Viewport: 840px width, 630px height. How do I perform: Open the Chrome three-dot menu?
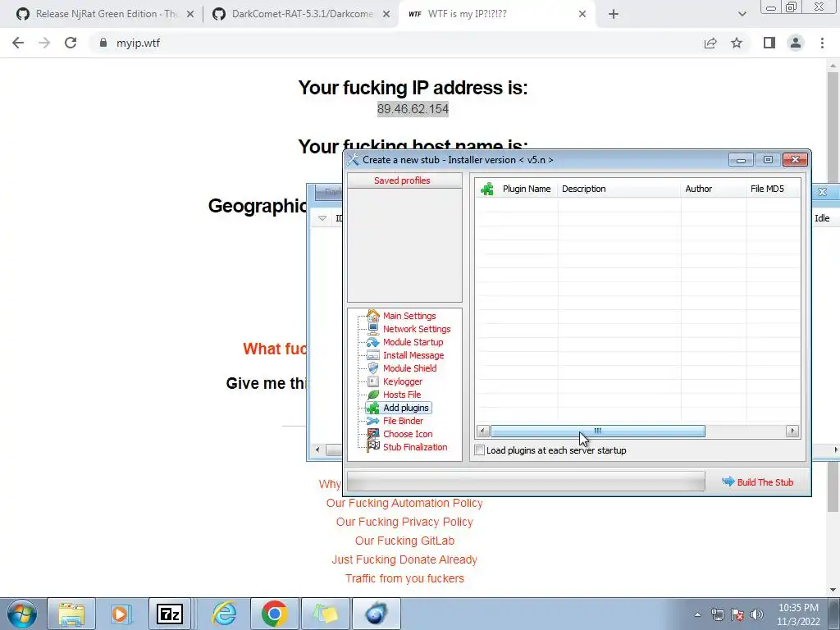coord(822,43)
